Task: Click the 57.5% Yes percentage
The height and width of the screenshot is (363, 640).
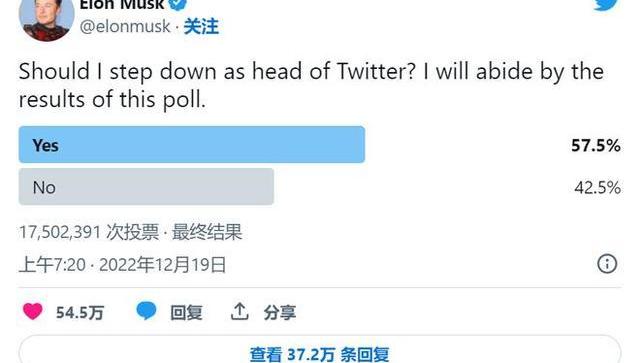Action: click(x=596, y=145)
